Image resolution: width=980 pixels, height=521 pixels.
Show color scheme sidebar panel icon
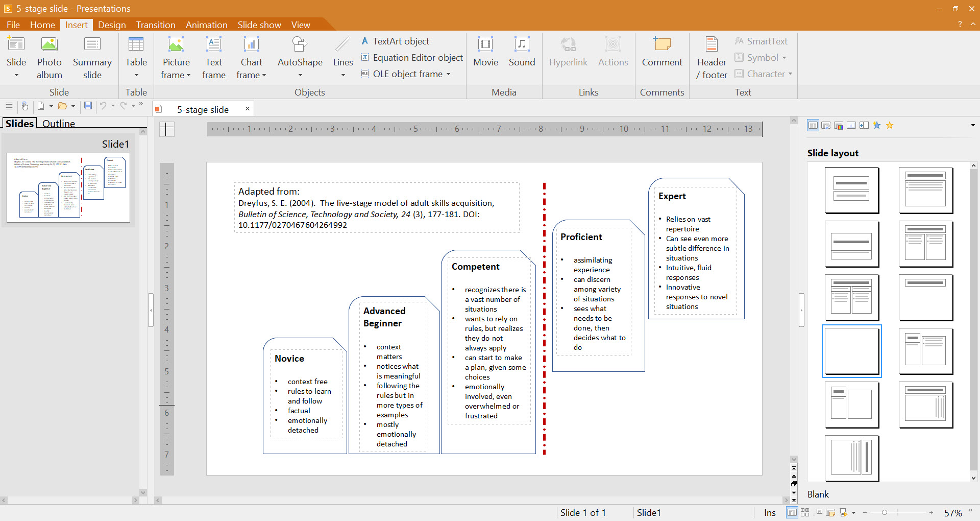coord(839,125)
